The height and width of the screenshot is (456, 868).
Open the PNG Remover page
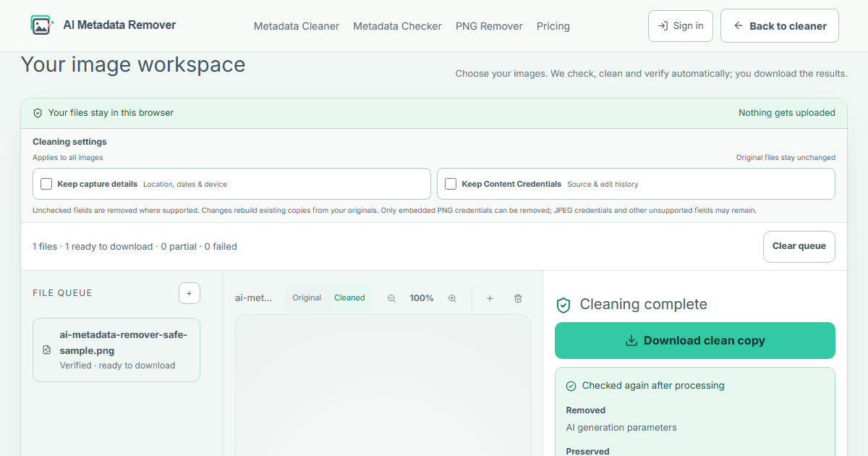[489, 26]
